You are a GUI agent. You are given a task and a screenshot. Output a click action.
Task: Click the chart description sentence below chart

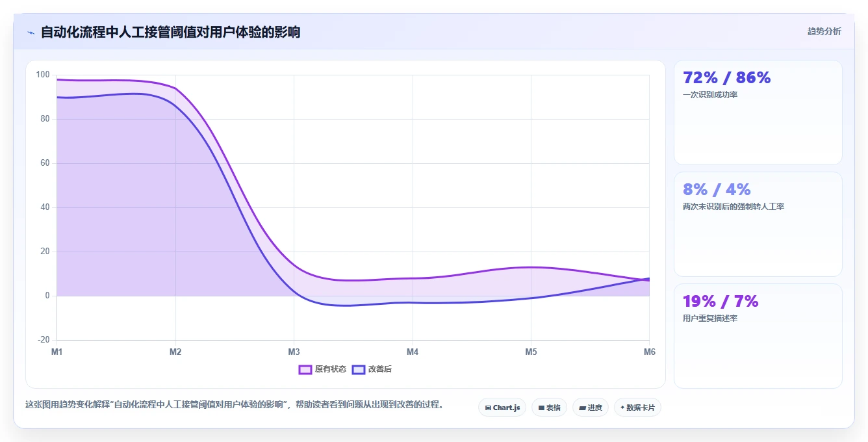point(235,404)
